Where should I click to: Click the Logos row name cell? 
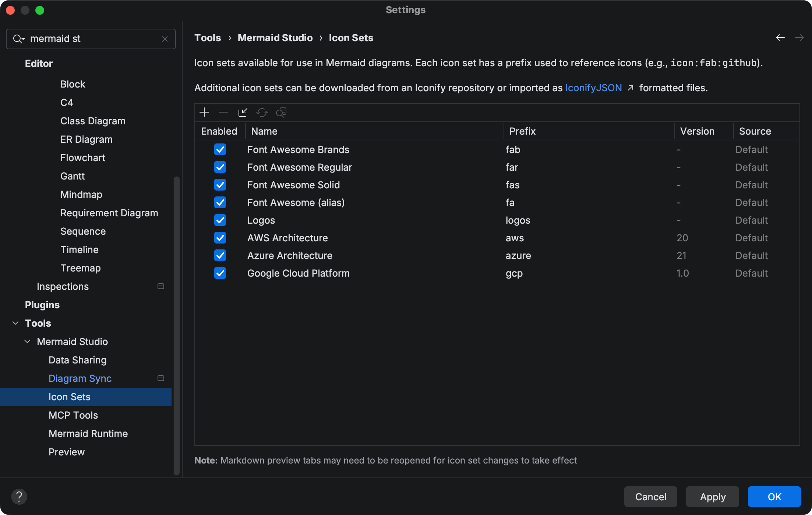click(261, 220)
